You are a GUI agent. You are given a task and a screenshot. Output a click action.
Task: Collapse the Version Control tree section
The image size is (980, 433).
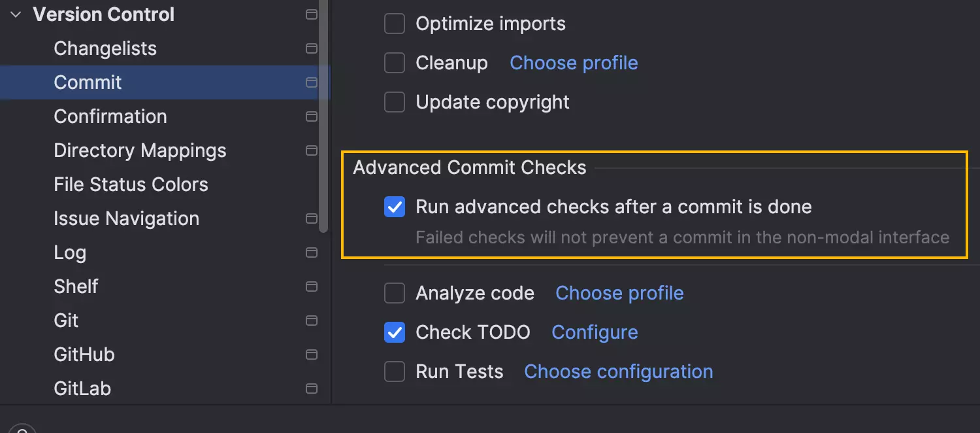tap(16, 14)
